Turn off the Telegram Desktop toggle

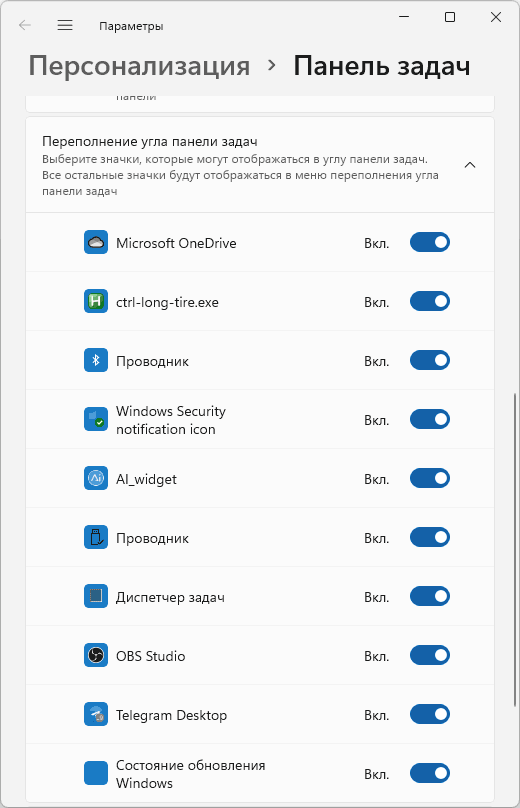(x=430, y=714)
